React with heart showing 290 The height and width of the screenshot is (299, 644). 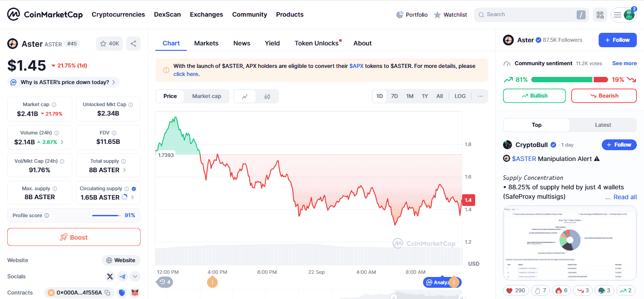(x=516, y=290)
